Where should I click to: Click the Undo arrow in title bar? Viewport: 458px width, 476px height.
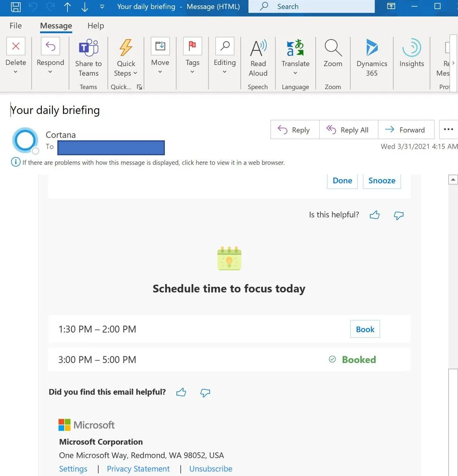33,7
